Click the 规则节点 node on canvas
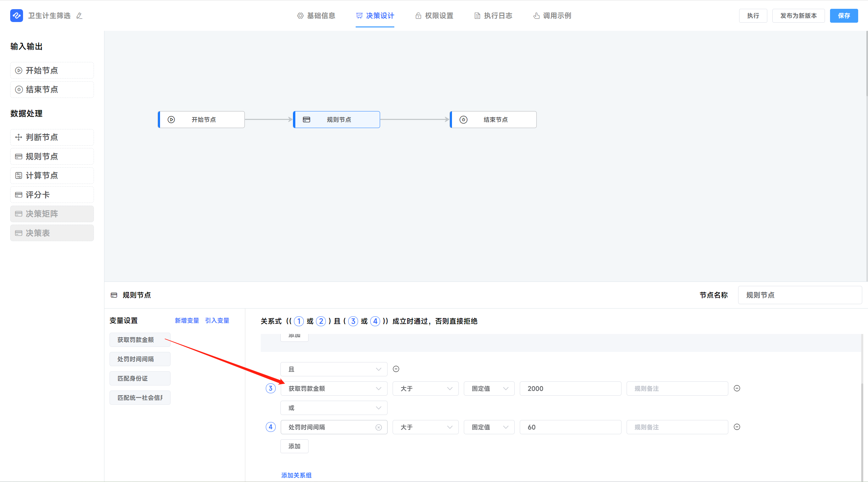This screenshot has width=868, height=482. (x=336, y=120)
